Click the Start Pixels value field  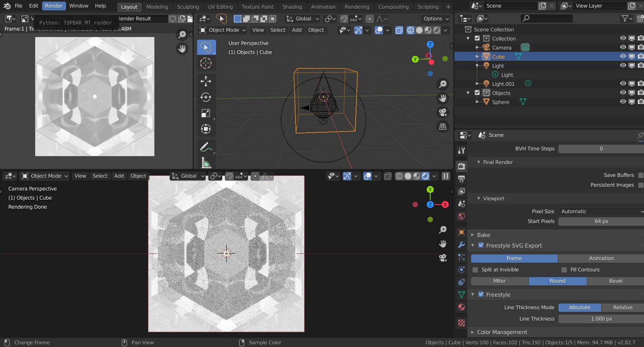pos(601,221)
